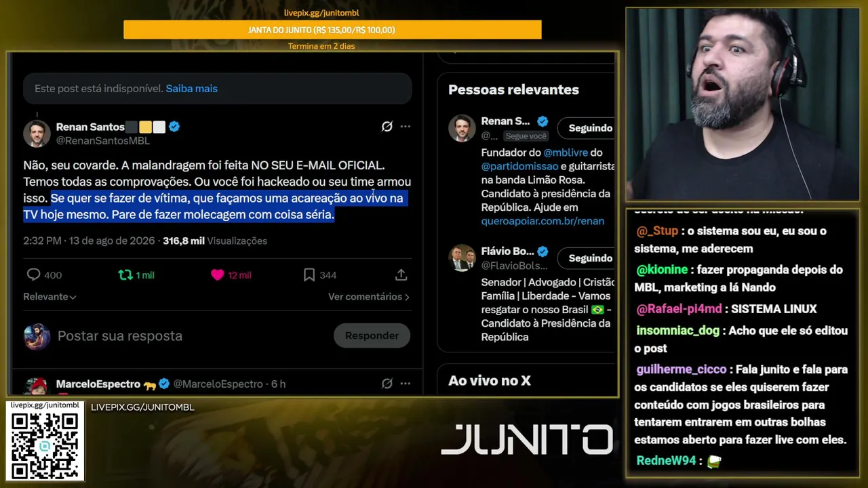Click the Segue você badge under Renan S...
This screenshot has width=868, height=488.
click(x=526, y=136)
